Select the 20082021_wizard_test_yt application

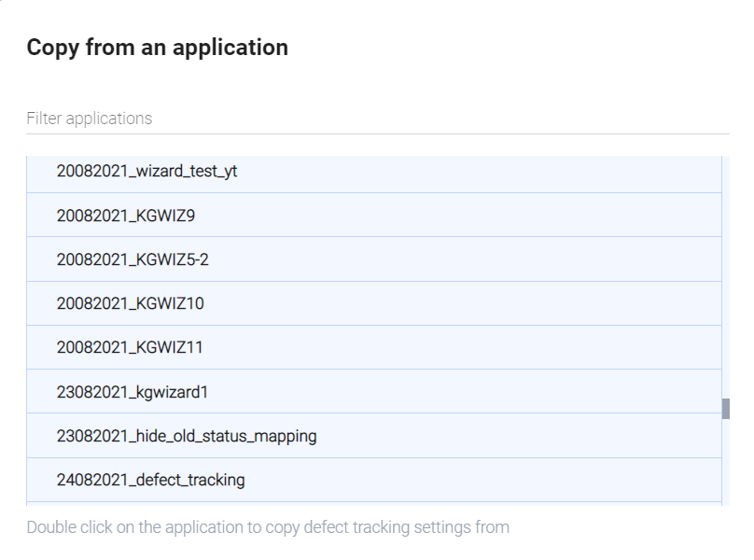pyautogui.click(x=147, y=172)
